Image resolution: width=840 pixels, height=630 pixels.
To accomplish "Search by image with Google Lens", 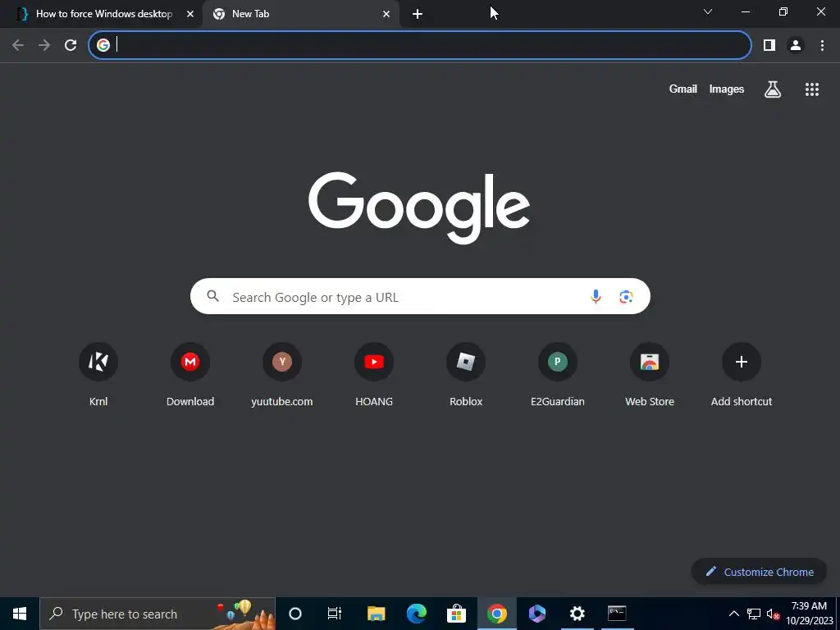I will 626,296.
